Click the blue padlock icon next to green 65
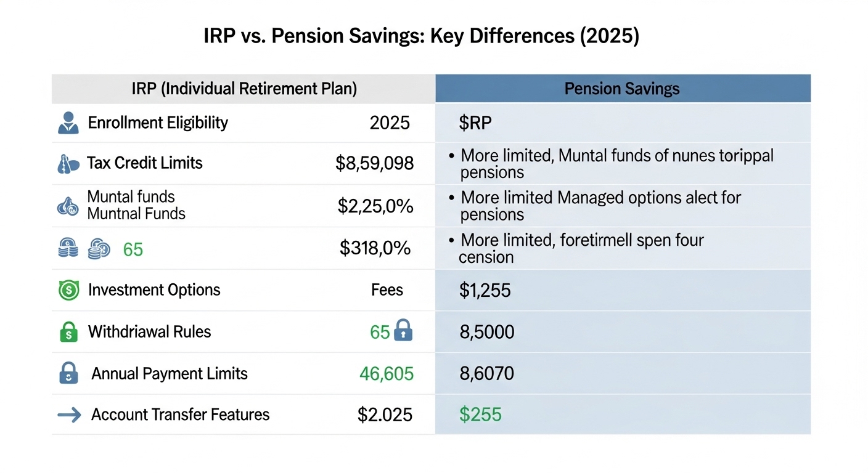The image size is (868, 473). click(x=403, y=331)
